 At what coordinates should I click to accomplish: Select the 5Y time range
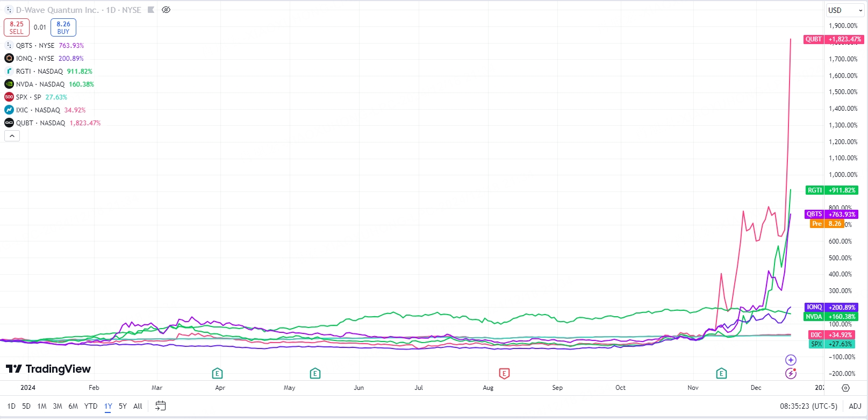(123, 406)
